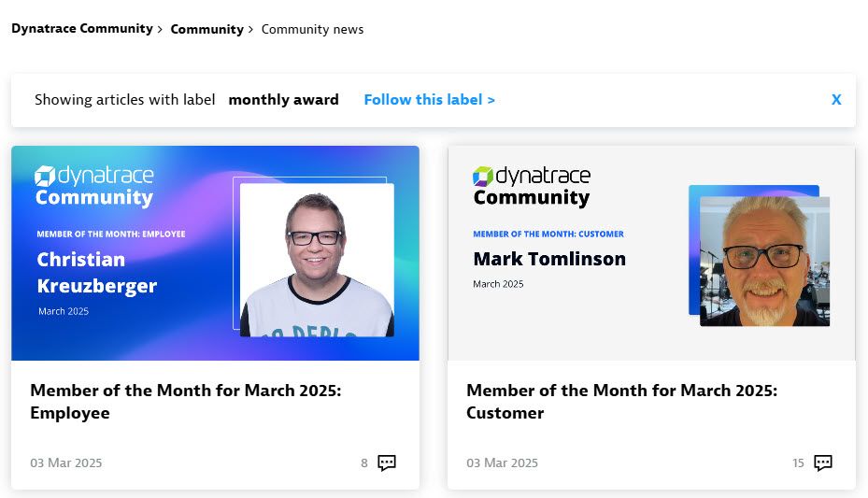Click the monthly award label text
The image size is (868, 498).
tap(283, 100)
